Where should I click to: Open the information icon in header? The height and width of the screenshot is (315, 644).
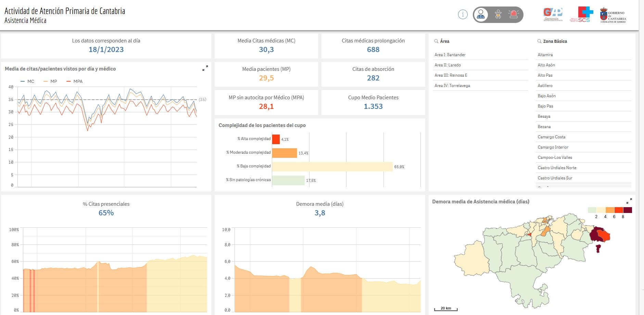[463, 14]
